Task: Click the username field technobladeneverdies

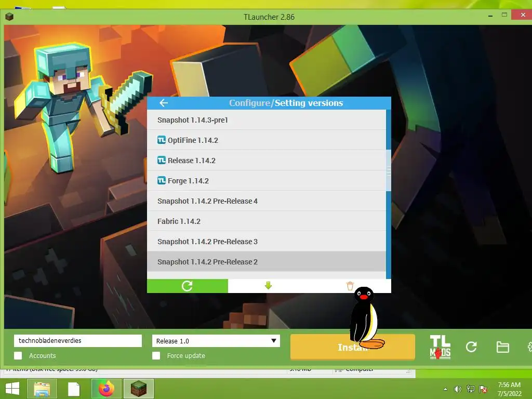Action: tap(78, 341)
